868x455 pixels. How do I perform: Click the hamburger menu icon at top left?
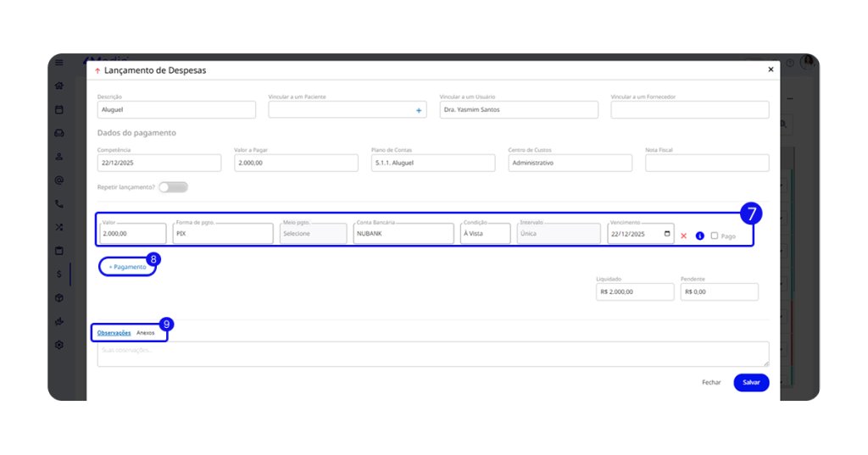pyautogui.click(x=59, y=63)
